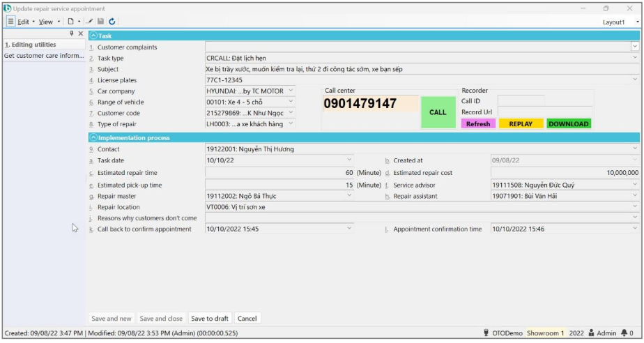Click the application logo in title bar
Image resolution: width=644 pixels, height=343 pixels.
[x=7, y=8]
